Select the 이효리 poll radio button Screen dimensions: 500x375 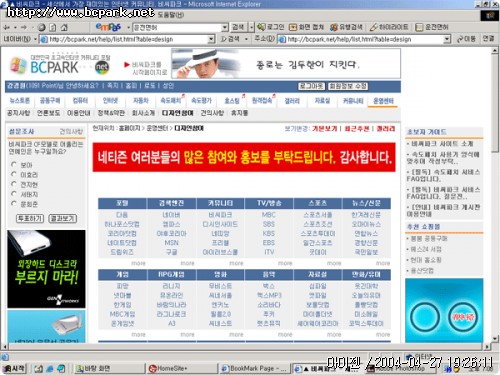tap(14, 174)
